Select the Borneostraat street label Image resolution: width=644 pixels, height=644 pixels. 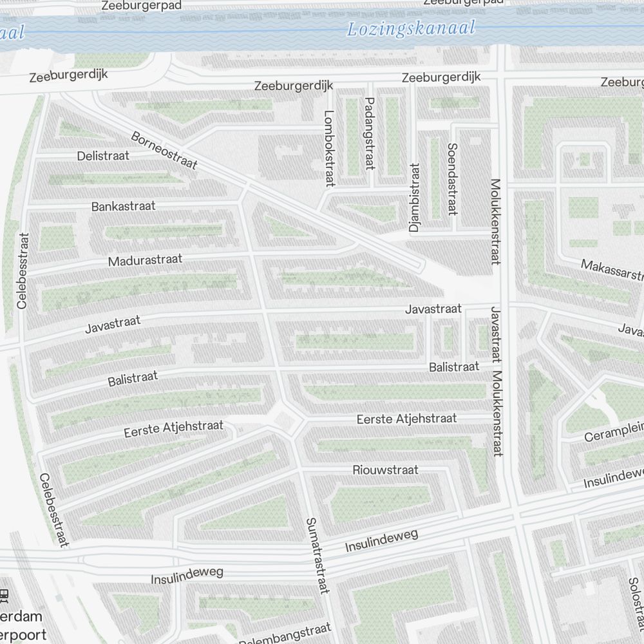click(x=164, y=151)
